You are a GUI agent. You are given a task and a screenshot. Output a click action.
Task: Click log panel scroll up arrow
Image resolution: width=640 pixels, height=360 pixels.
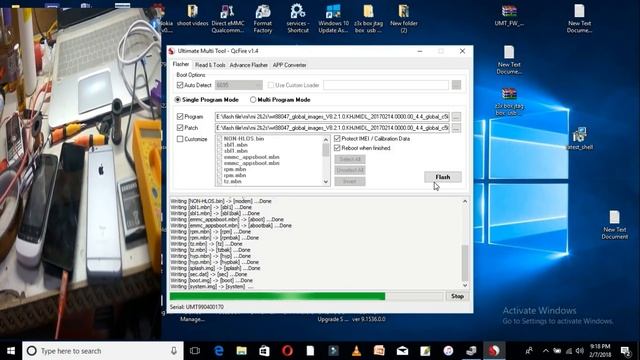(464, 201)
